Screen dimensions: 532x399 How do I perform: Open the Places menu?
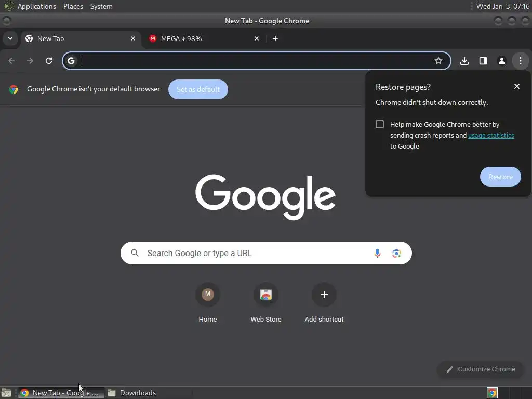click(x=73, y=6)
